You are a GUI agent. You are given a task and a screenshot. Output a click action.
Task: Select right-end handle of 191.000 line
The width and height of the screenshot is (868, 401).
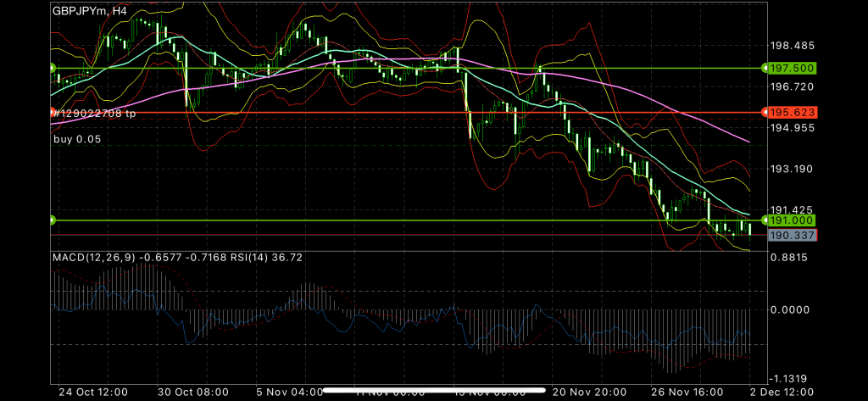765,220
